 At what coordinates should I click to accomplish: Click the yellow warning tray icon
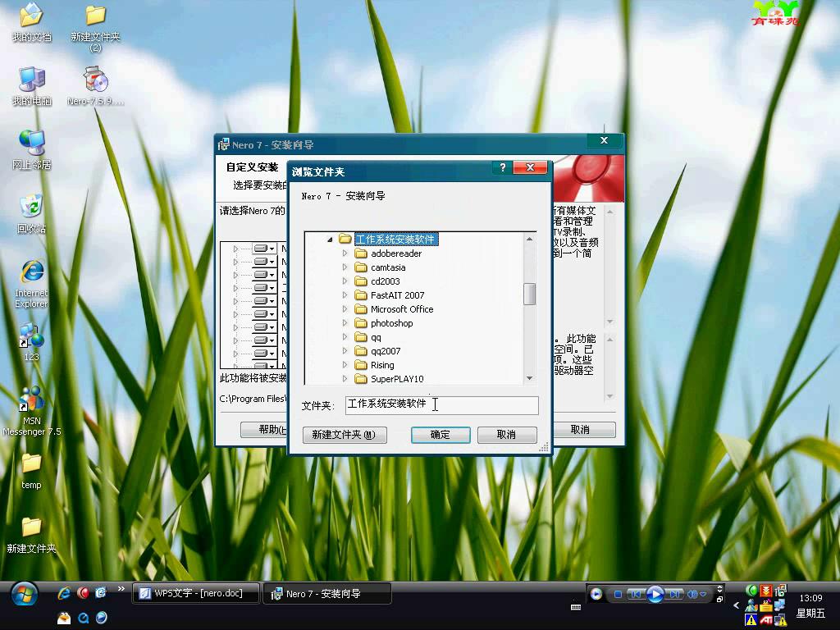point(751,620)
